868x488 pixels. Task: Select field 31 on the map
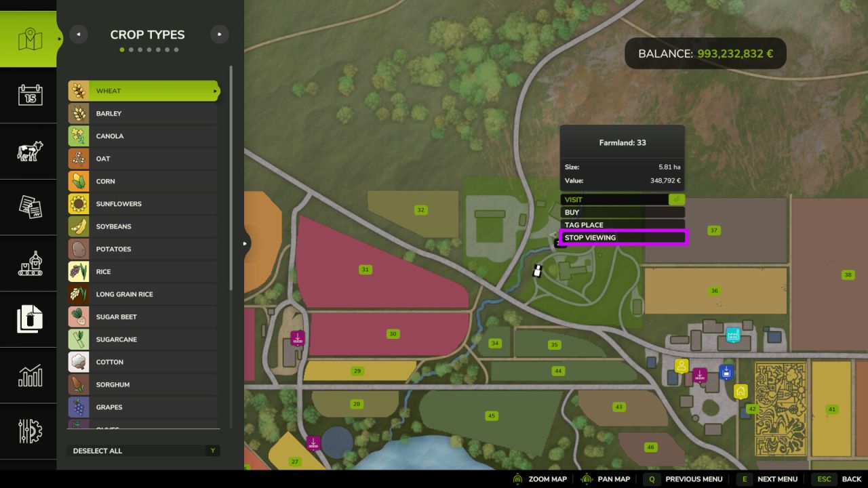366,270
